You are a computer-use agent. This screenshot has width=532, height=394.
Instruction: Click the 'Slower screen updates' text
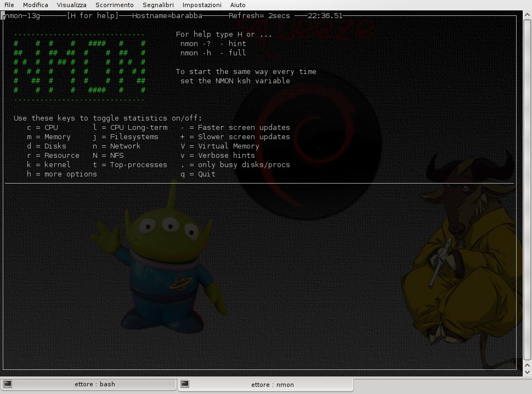(x=244, y=137)
